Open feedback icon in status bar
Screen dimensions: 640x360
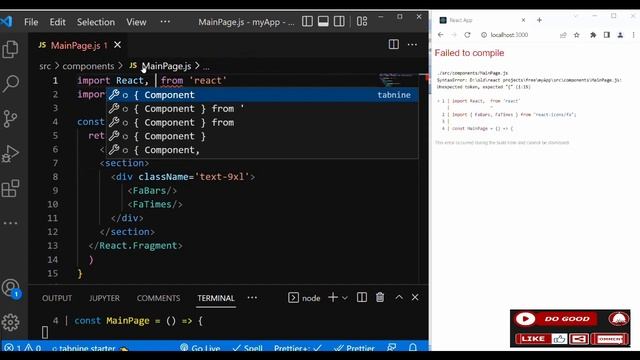click(x=391, y=347)
